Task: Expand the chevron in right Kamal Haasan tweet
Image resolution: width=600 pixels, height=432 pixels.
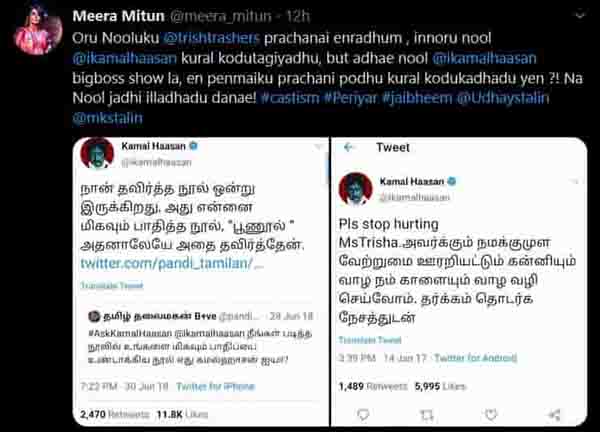Action: (x=575, y=181)
